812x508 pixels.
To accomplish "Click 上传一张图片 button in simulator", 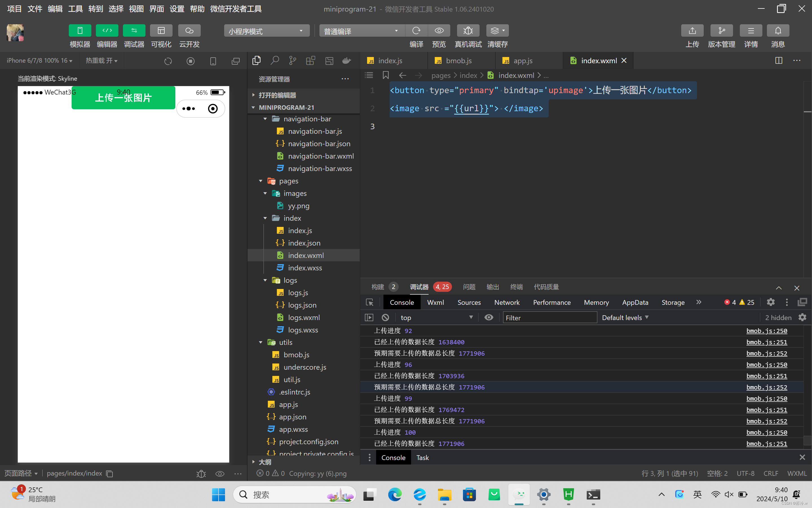I will (x=123, y=97).
